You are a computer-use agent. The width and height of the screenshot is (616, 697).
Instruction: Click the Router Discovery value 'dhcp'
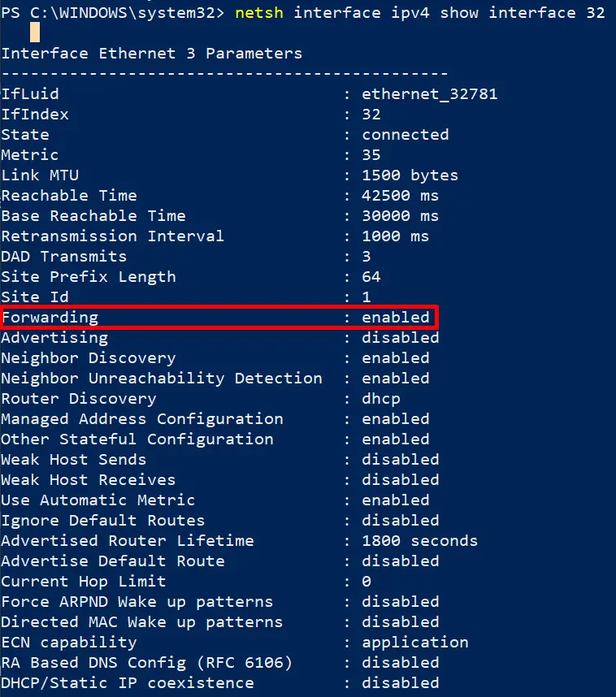pos(380,399)
